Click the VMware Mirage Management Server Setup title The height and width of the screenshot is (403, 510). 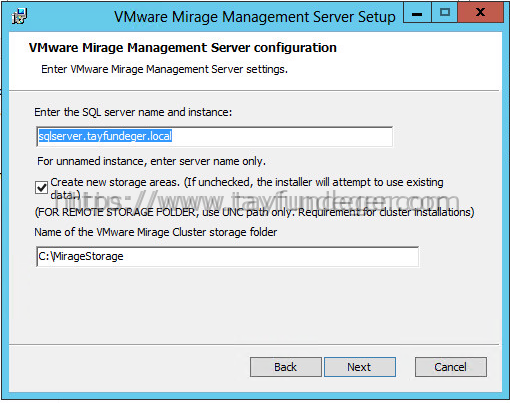tap(255, 17)
